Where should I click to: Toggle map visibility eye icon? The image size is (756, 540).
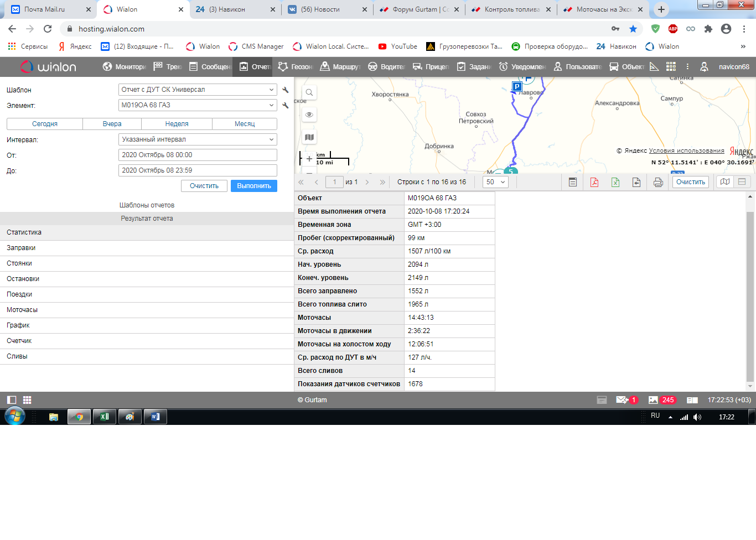coord(309,115)
